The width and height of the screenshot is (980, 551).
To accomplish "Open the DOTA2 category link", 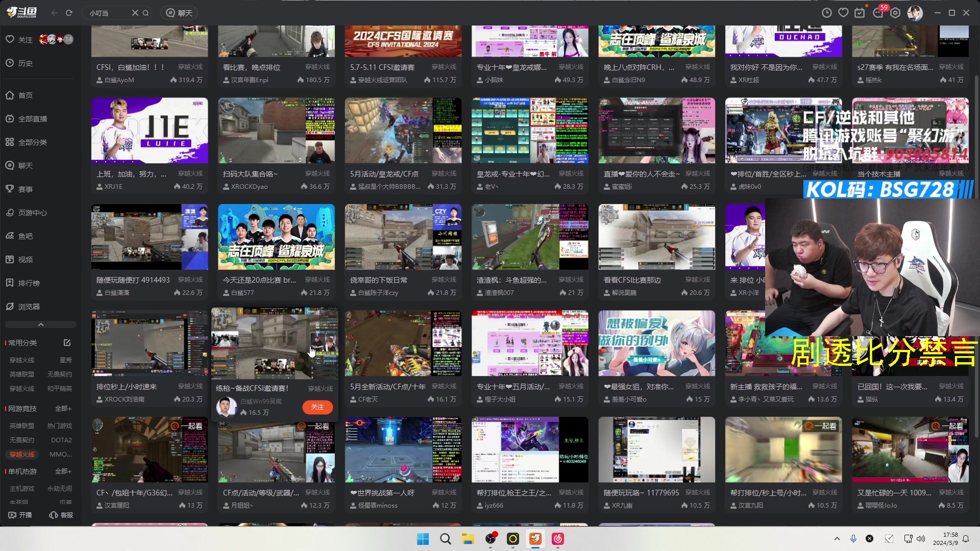I will pos(61,440).
